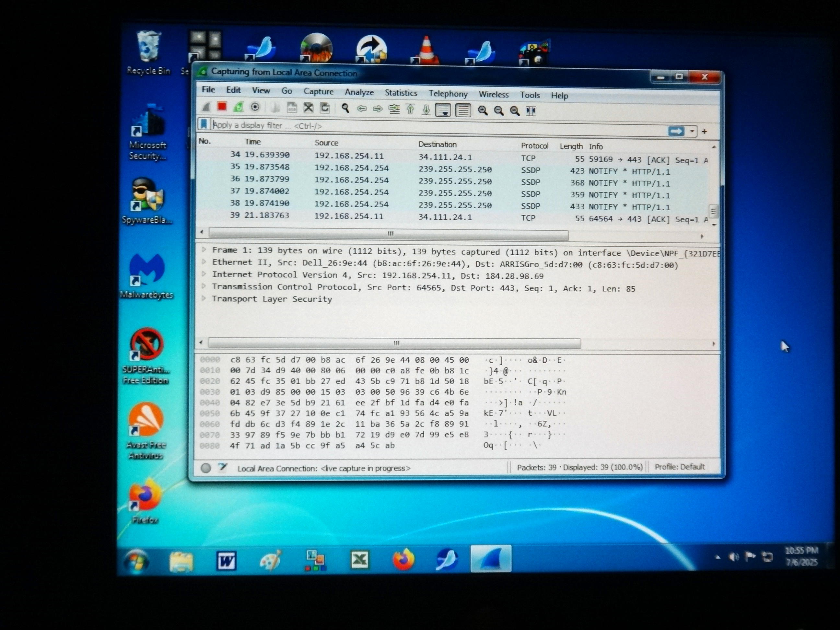This screenshot has width=840, height=630.
Task: Open the Capture menu
Action: coord(318,91)
